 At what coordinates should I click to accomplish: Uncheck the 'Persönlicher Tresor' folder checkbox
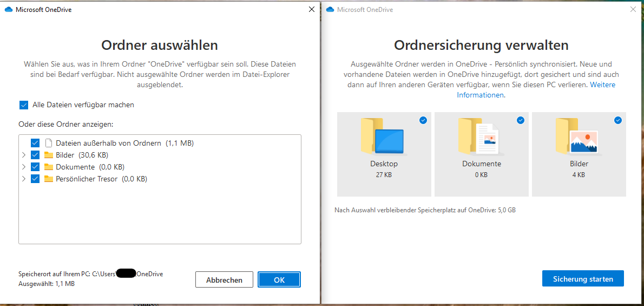[x=35, y=179]
